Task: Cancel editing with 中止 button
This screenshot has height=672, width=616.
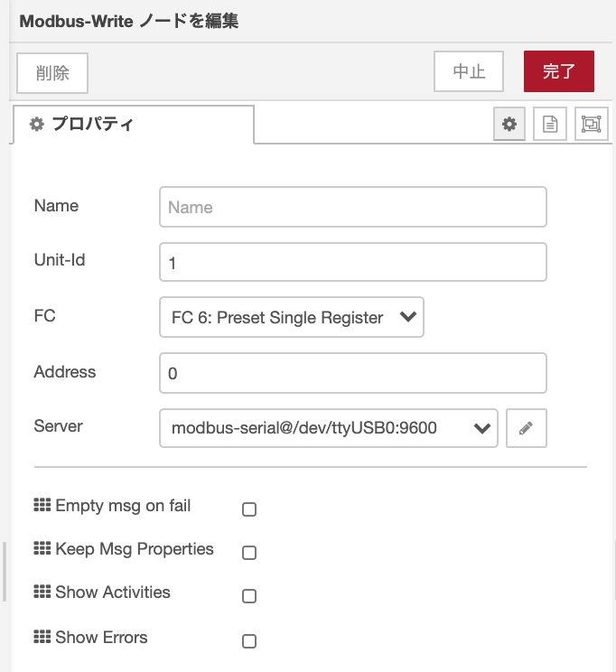Action: (x=469, y=71)
